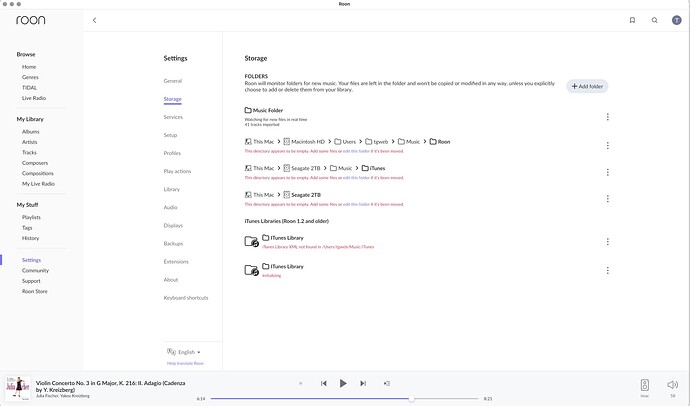Open options menu for the Roon folder path
Viewport: 690px width, 406px height.
click(x=607, y=146)
